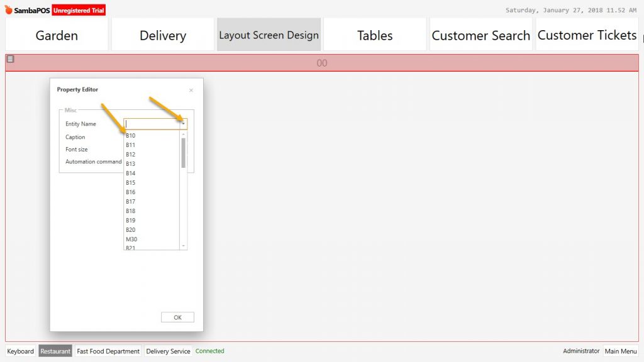Select the Restaurant department button
Viewport: 644px width, 362px height.
tap(55, 351)
